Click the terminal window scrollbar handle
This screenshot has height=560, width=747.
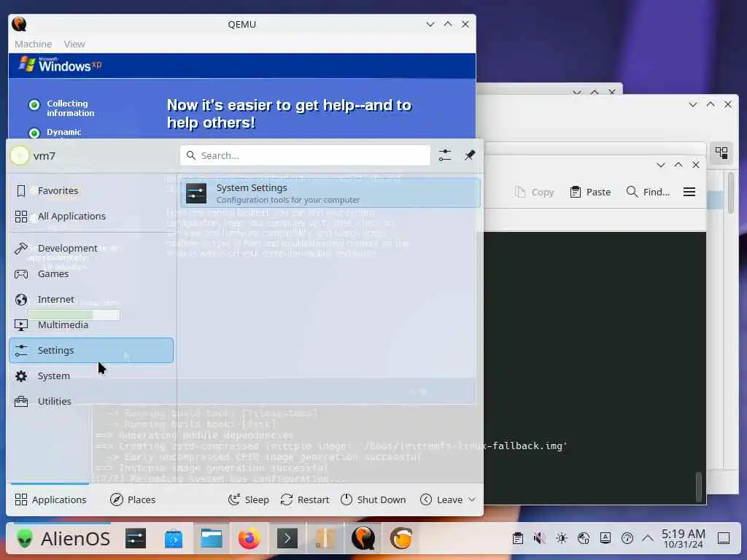coord(699,486)
